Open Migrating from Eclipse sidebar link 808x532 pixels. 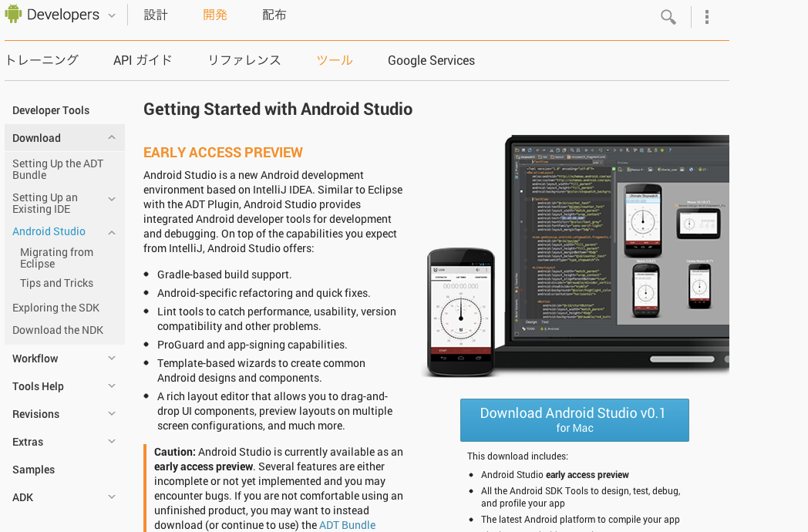tap(56, 258)
